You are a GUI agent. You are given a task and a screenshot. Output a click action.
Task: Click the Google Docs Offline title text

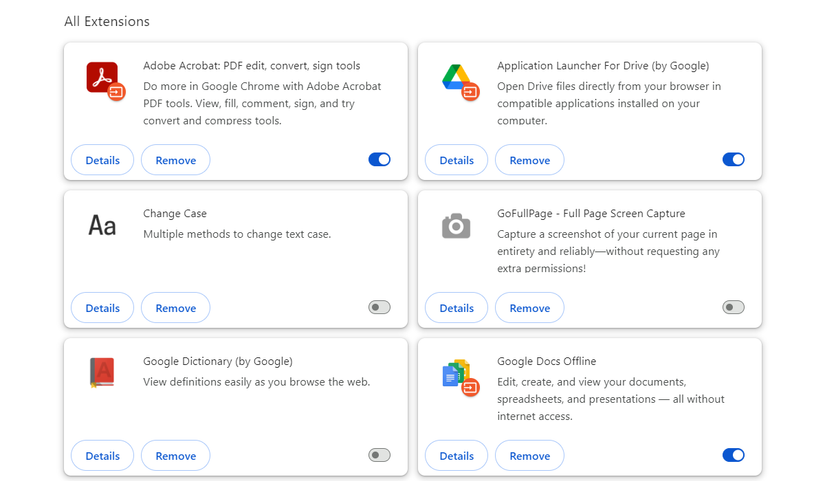click(x=546, y=361)
